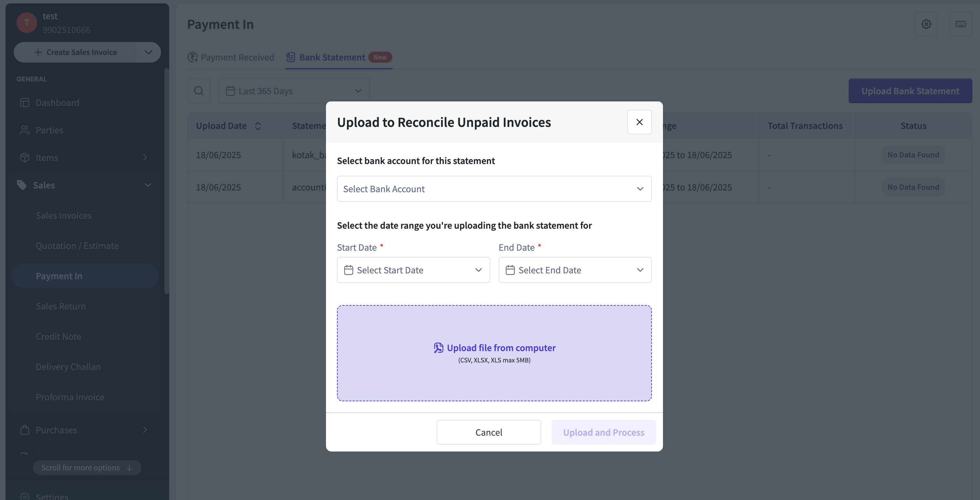Click the Upload Bank Statement button
The width and height of the screenshot is (980, 500).
[x=910, y=90]
